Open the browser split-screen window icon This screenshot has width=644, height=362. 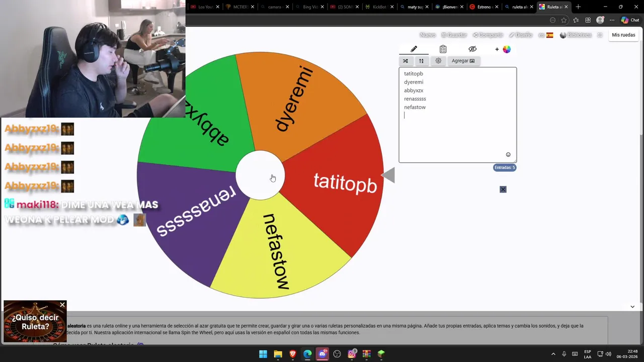tap(588, 20)
